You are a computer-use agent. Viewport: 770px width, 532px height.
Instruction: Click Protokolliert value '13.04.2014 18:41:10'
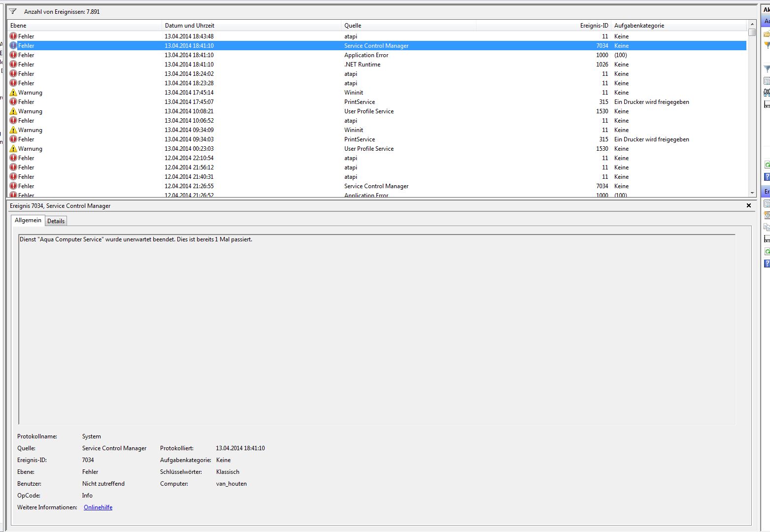(240, 448)
